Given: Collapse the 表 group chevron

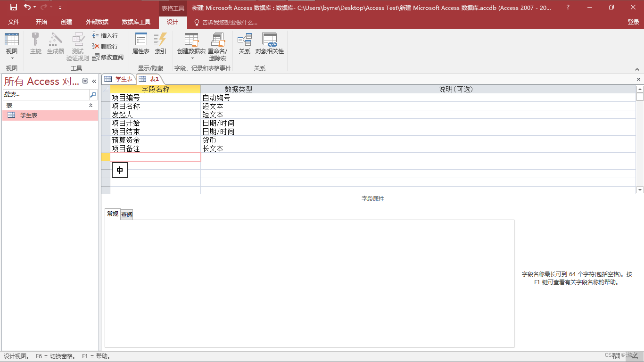Looking at the screenshot, I should click(91, 106).
